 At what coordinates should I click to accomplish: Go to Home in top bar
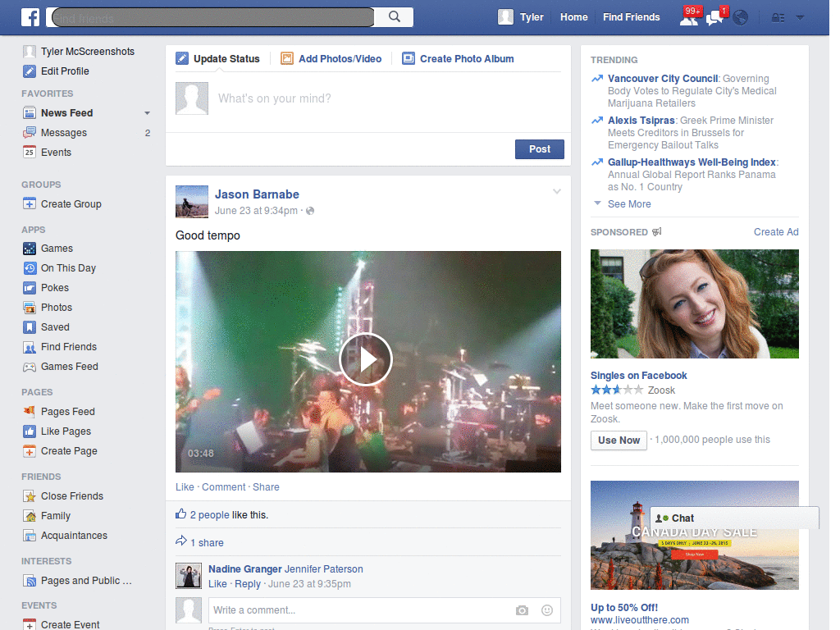pos(573,17)
